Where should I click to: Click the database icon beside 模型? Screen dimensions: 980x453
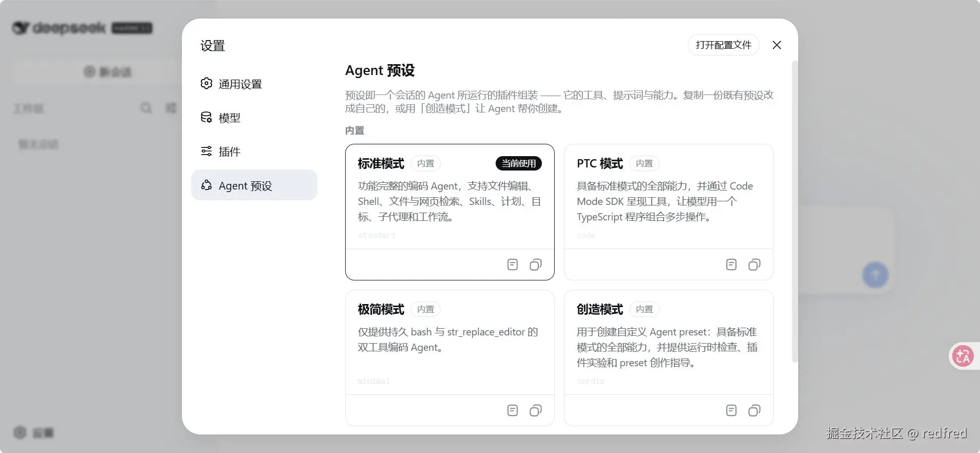[206, 117]
